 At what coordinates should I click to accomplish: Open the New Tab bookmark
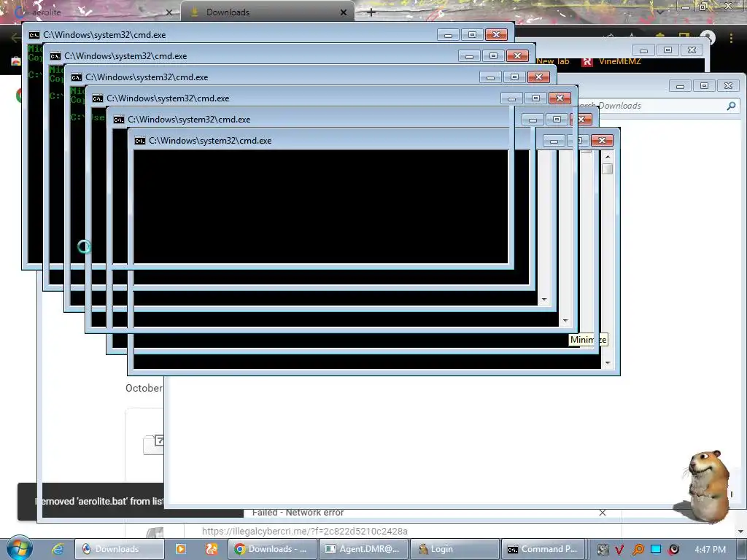[x=553, y=61]
